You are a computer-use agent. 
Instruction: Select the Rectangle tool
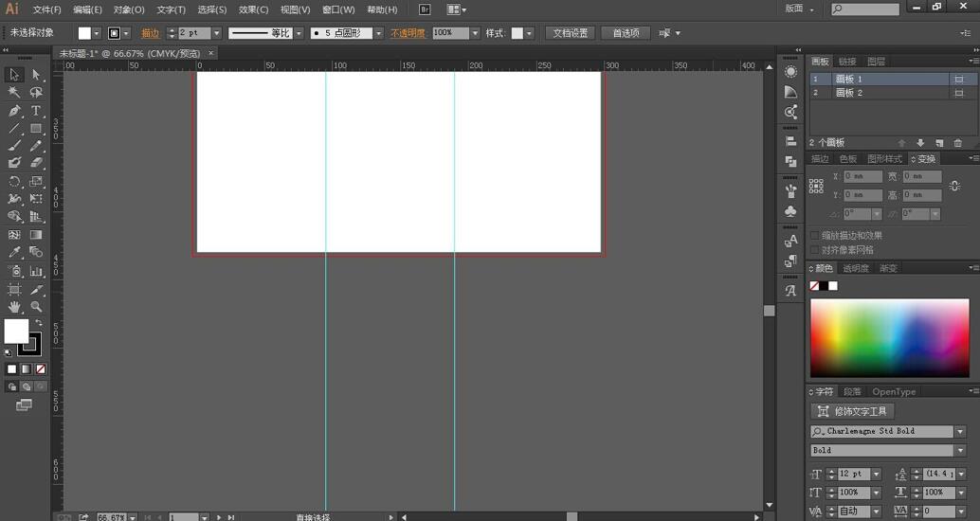click(x=36, y=129)
